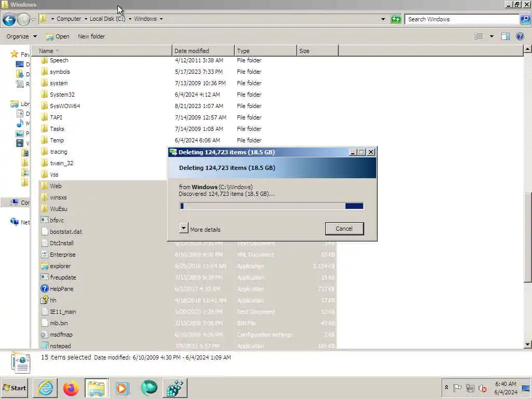The width and height of the screenshot is (532, 399).
Task: Select the hh application file
Action: 53,301
